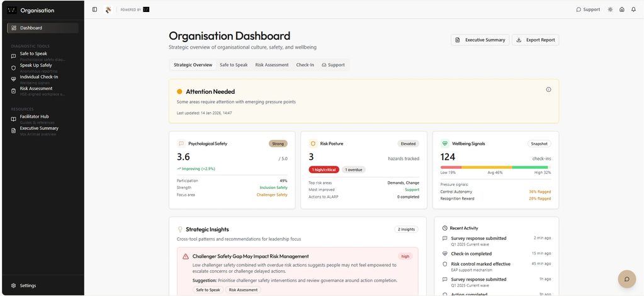Go to Individual Check-In in sidebar
Image resolution: width=644 pixels, height=296 pixels.
(x=38, y=77)
